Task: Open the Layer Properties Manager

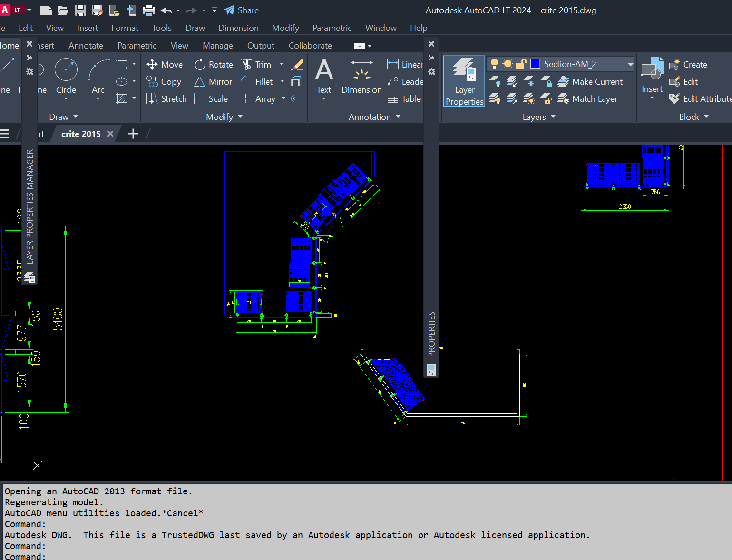Action: pos(464,81)
